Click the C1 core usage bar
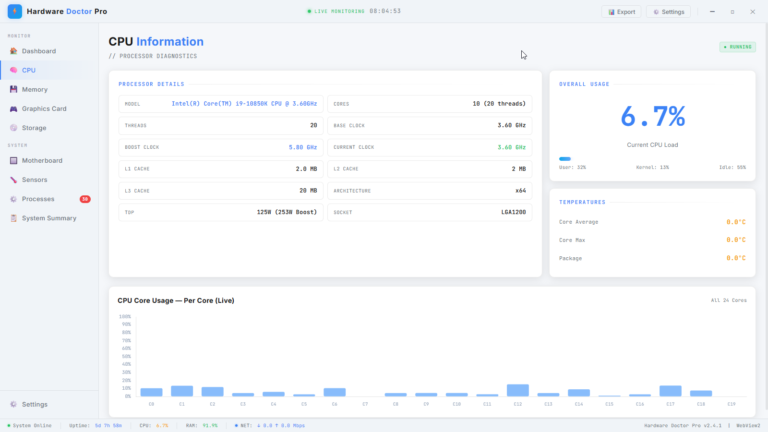This screenshot has height=432, width=768. [182, 391]
